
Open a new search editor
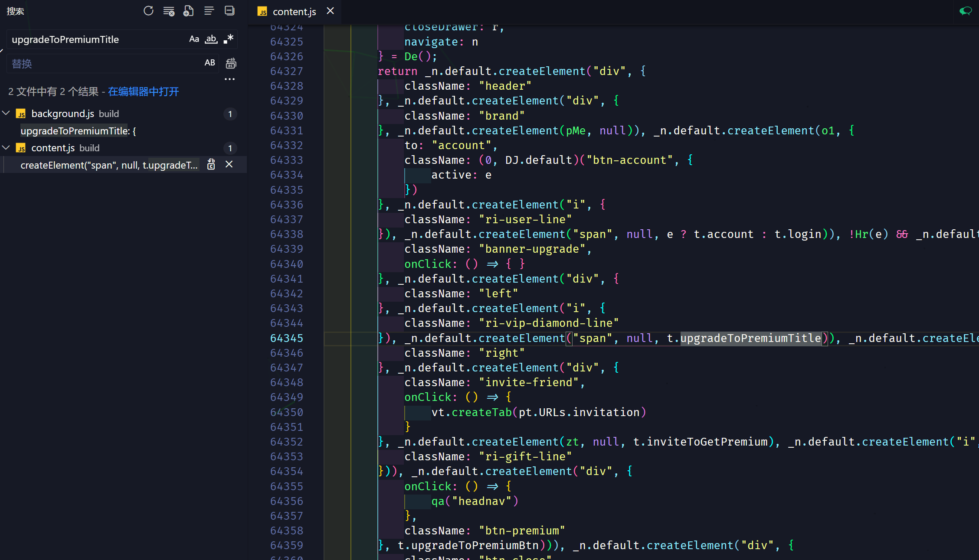[x=189, y=11]
